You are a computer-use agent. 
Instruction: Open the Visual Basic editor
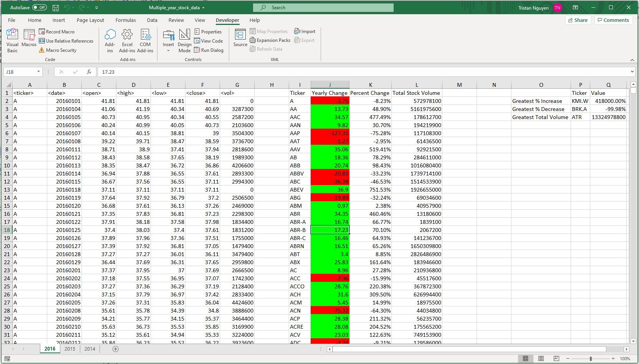pos(12,41)
